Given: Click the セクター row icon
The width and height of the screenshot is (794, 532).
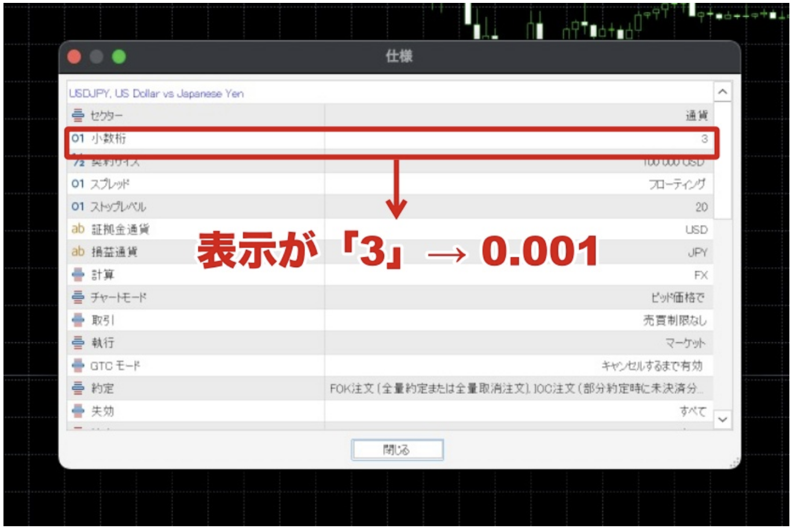Looking at the screenshot, I should (78, 116).
